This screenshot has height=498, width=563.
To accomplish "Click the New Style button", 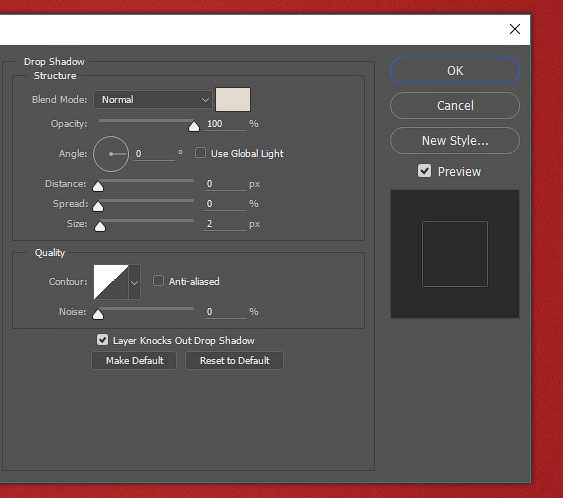I will click(x=455, y=141).
